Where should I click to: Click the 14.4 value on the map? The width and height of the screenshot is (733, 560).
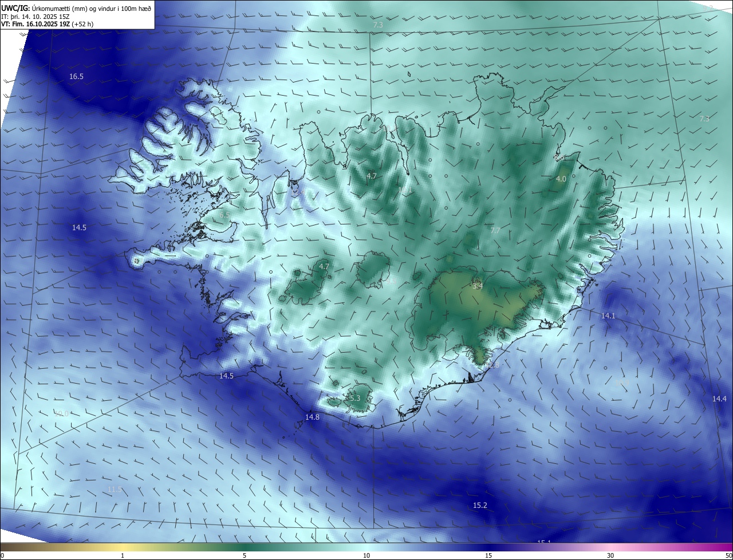point(719,399)
